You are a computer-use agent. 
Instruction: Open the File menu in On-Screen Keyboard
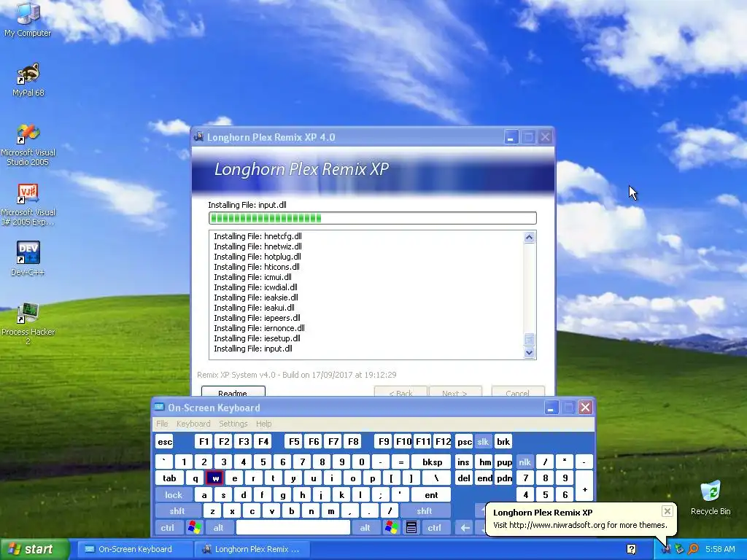pyautogui.click(x=162, y=424)
